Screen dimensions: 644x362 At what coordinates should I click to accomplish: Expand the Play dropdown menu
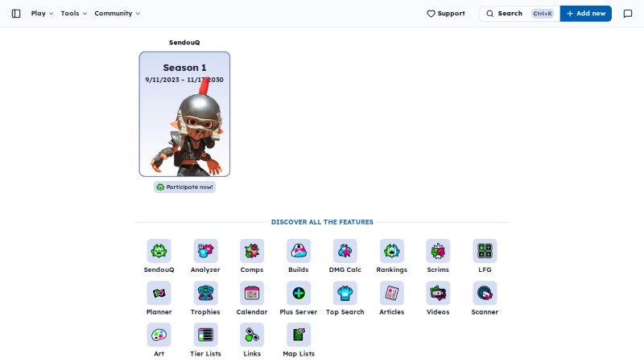pyautogui.click(x=42, y=14)
